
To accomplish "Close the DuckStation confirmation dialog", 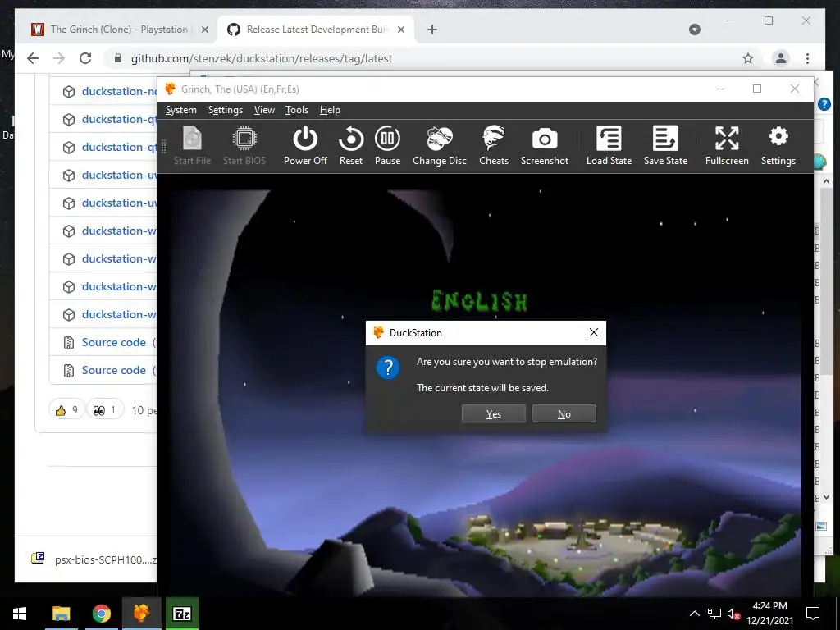I will coord(594,332).
